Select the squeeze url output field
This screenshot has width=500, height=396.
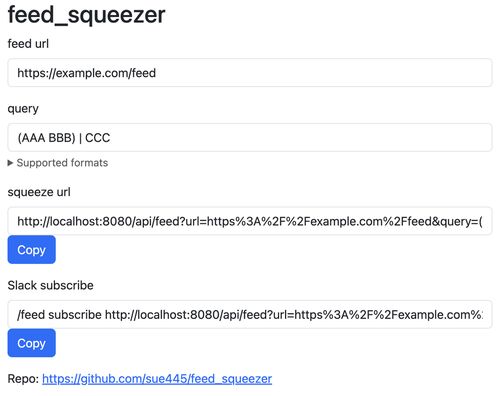(x=250, y=221)
